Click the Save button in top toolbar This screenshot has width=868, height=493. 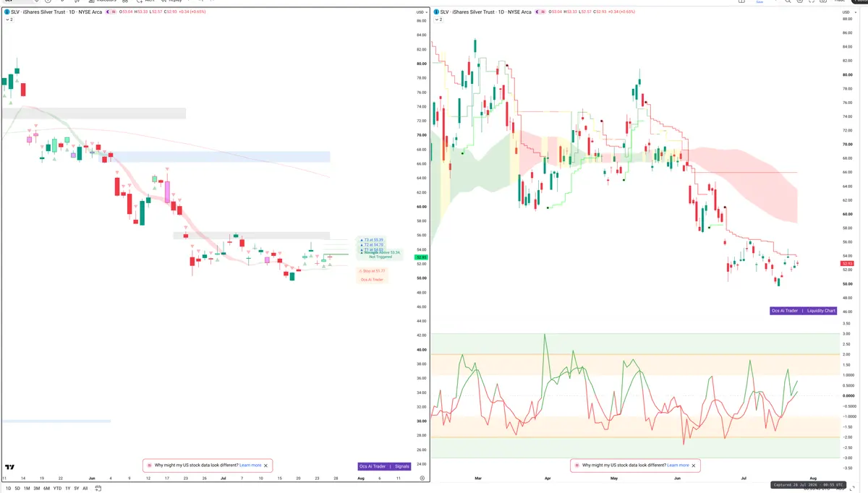pyautogui.click(x=759, y=2)
